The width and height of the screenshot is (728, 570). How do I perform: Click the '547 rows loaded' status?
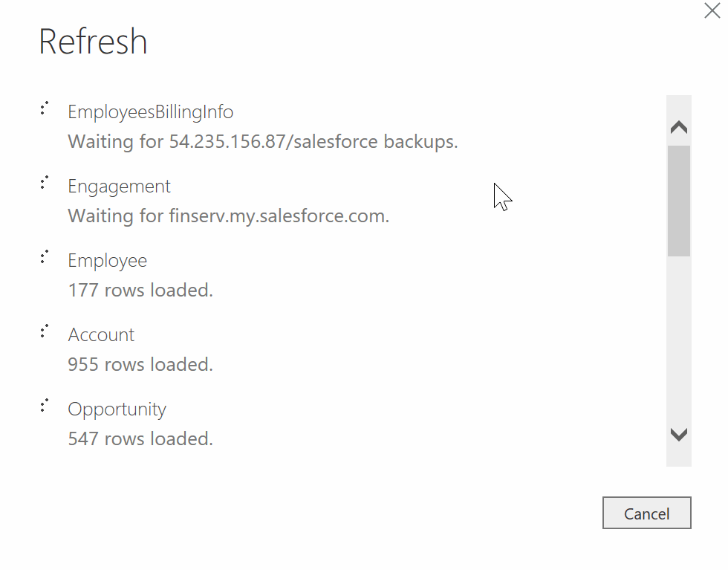[140, 439]
